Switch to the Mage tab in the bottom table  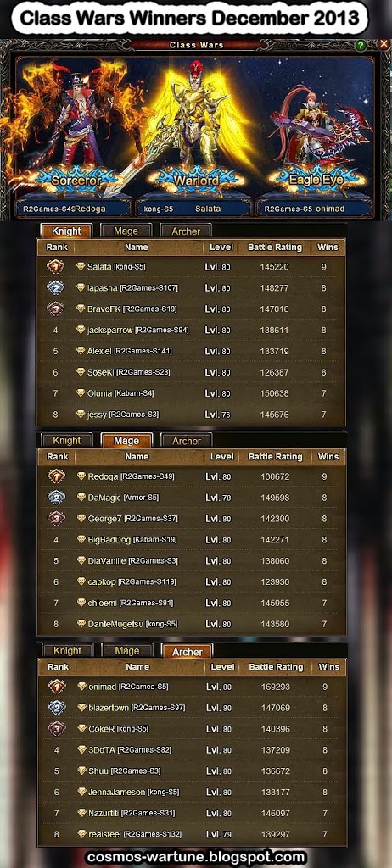[x=127, y=650]
